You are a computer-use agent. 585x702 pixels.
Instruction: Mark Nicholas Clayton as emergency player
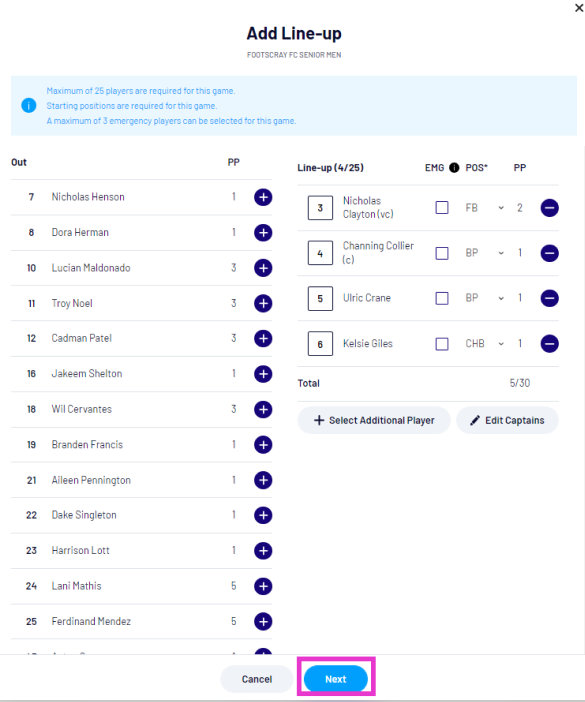pyautogui.click(x=442, y=208)
